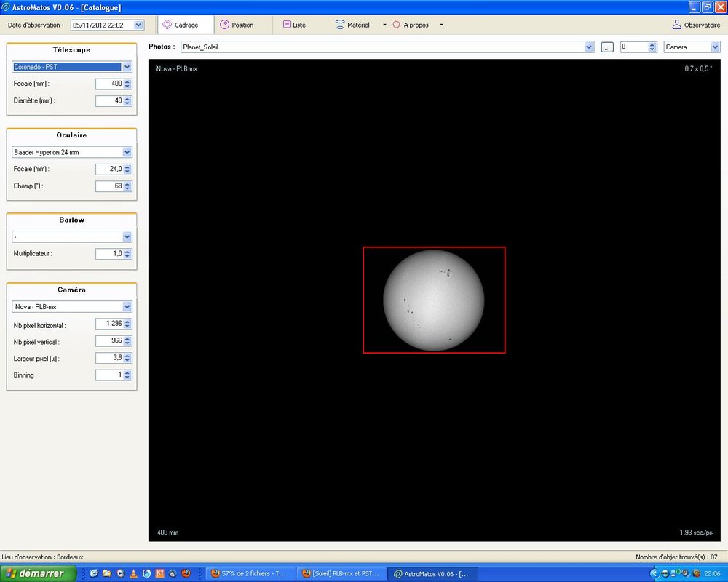Viewport: 728px width, 582px height.
Task: Open the Date d'observation calendar dropdown
Action: [139, 25]
